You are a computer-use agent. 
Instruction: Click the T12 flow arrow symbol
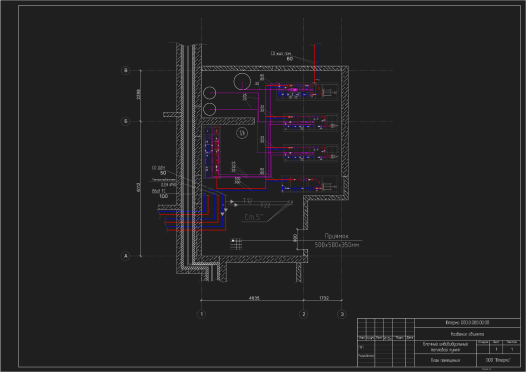coord(232,202)
